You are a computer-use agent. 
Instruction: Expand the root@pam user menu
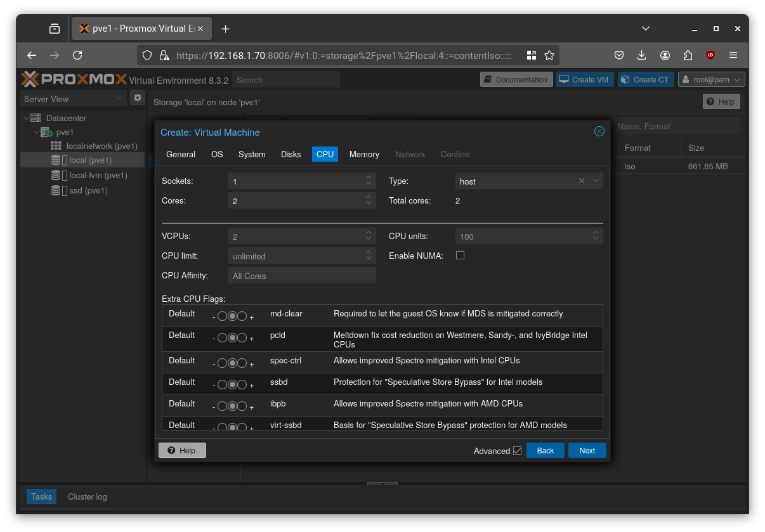[710, 79]
